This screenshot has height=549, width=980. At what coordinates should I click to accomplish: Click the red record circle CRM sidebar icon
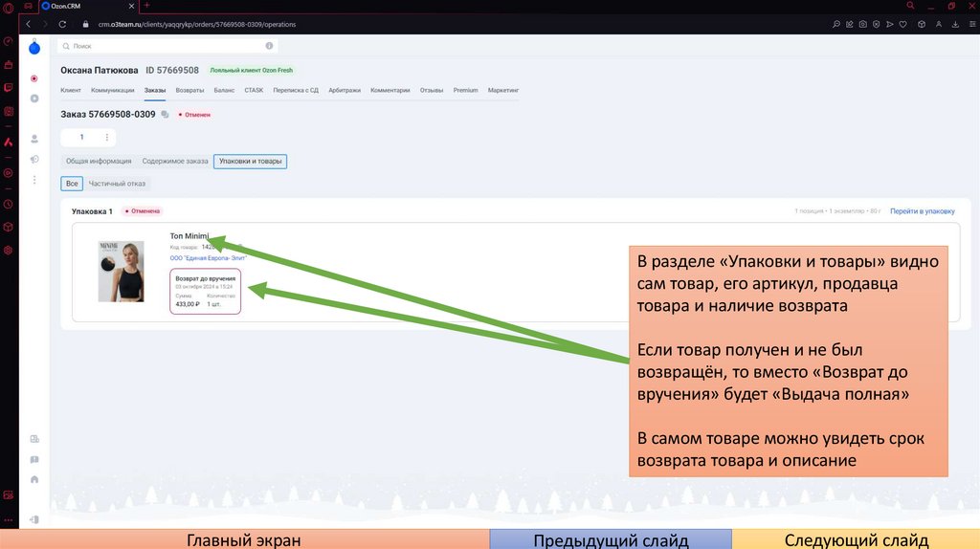[34, 78]
